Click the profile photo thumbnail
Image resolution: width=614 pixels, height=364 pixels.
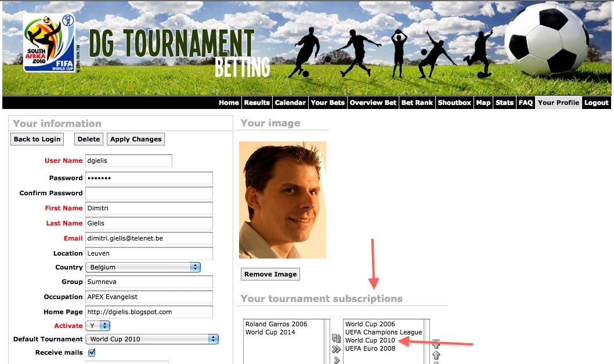pyautogui.click(x=283, y=200)
